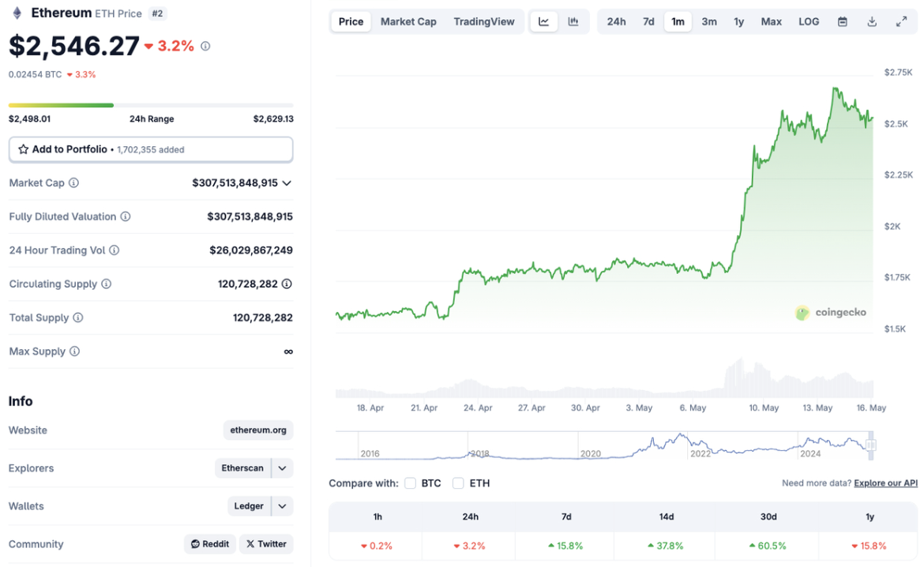The width and height of the screenshot is (924, 567).
Task: Expand chart to fullscreen
Action: (901, 22)
